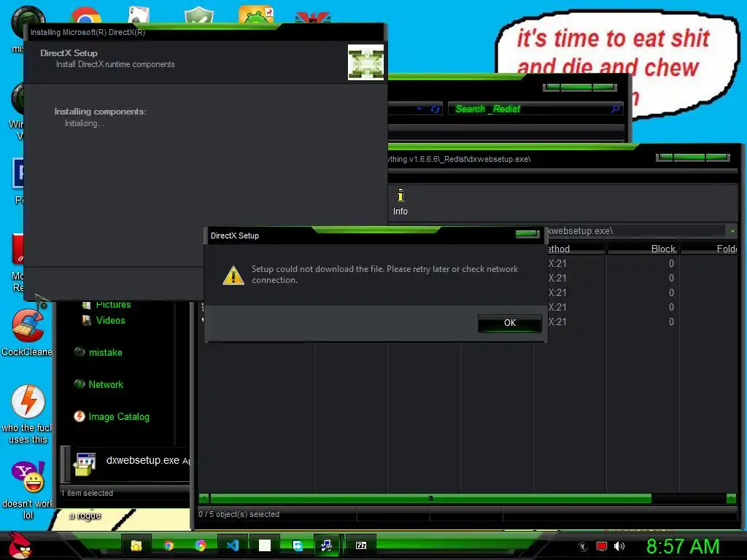Select Videos in the Explorer navigation pane
This screenshot has width=747, height=560.
(111, 321)
